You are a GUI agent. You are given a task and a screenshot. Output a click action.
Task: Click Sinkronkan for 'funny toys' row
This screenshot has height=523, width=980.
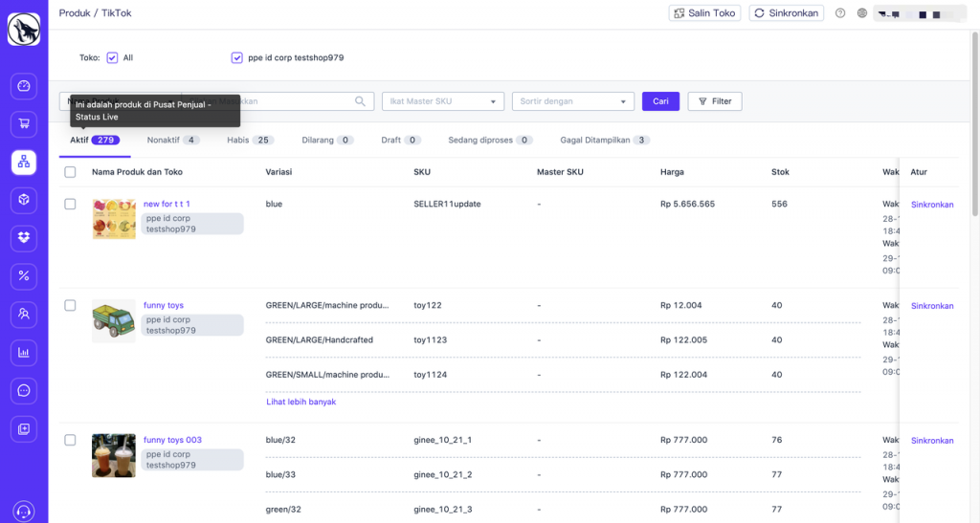point(932,306)
